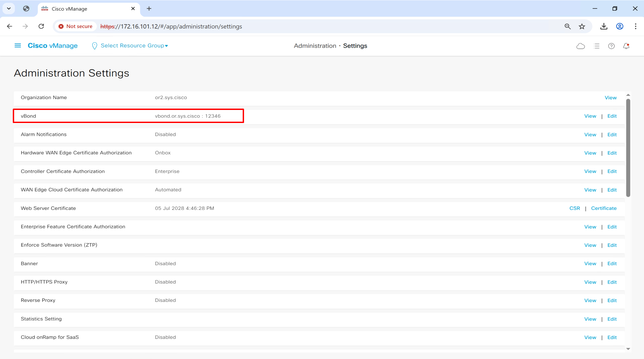Open the vManage hamburger navigation menu
This screenshot has width=644, height=359.
tap(18, 45)
